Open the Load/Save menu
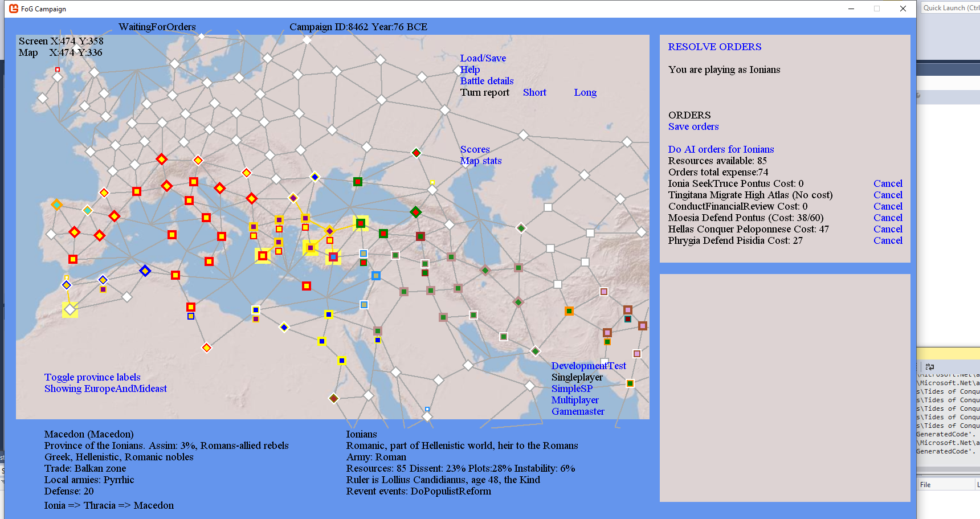980x519 pixels. [x=483, y=58]
